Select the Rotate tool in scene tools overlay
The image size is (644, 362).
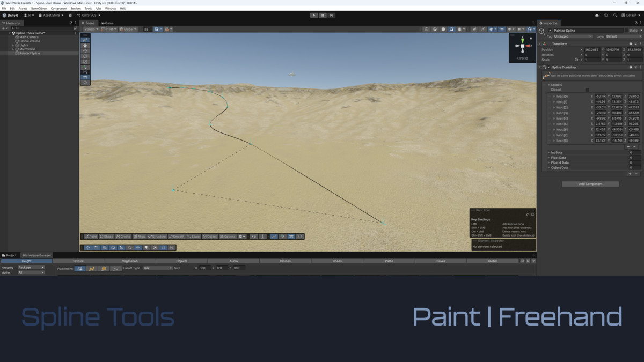pyautogui.click(x=85, y=56)
